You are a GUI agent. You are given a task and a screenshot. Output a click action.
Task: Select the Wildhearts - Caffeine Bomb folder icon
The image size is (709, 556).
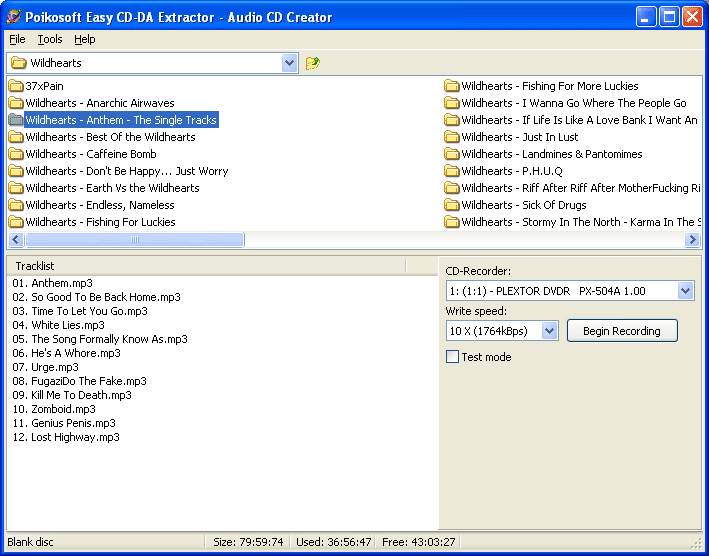(16, 154)
